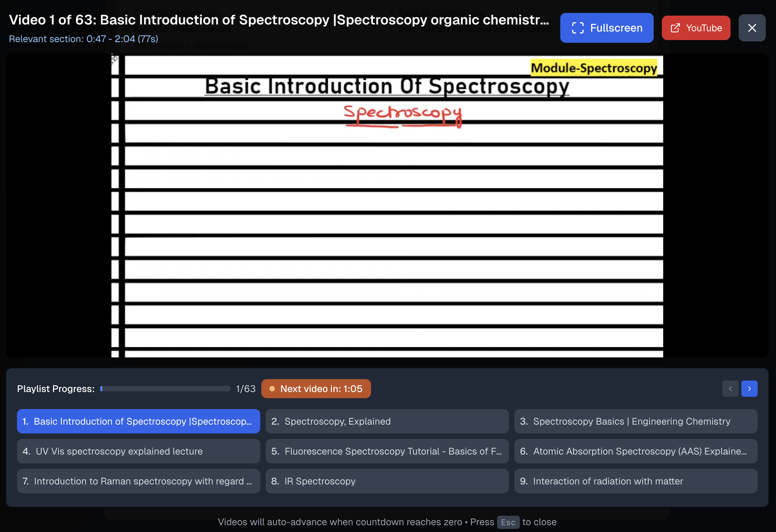Click the Fullscreen expand icon
The height and width of the screenshot is (532, 776).
tap(579, 28)
